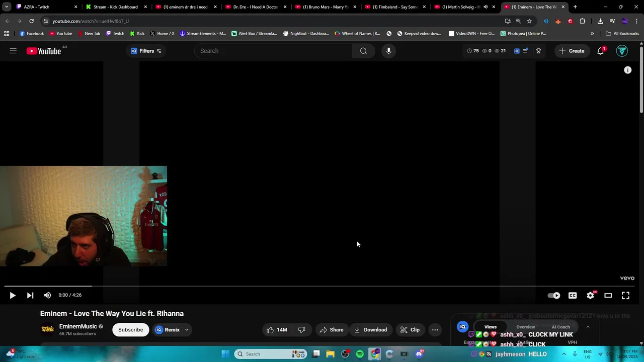Skip to the next video
Image resolution: width=644 pixels, height=362 pixels.
point(30,295)
